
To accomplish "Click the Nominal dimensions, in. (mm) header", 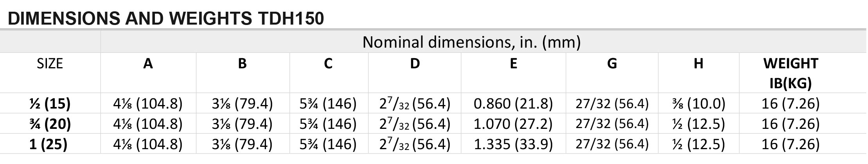I will [471, 42].
